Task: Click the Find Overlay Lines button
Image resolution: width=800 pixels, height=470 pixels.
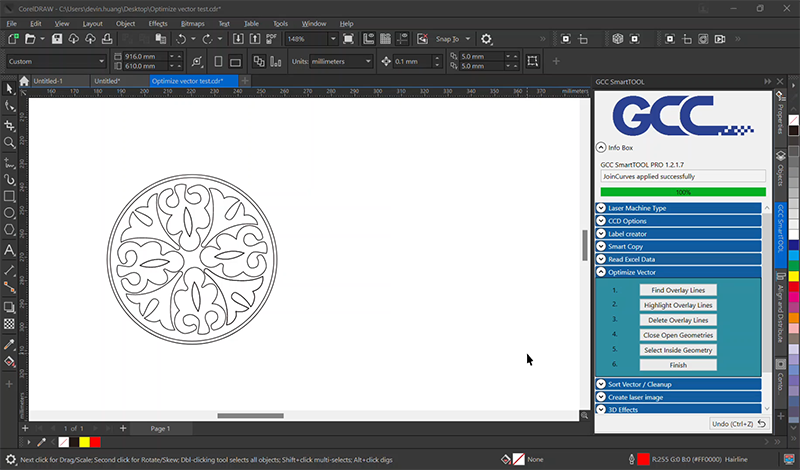Action: pos(679,290)
